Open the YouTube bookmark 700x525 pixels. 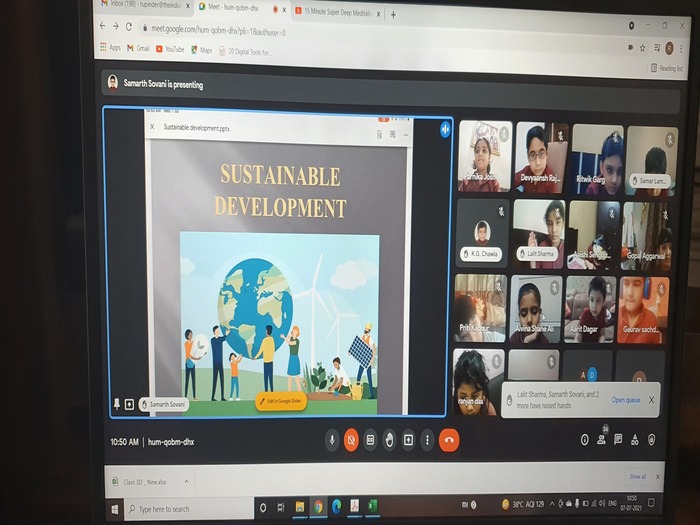click(x=170, y=49)
